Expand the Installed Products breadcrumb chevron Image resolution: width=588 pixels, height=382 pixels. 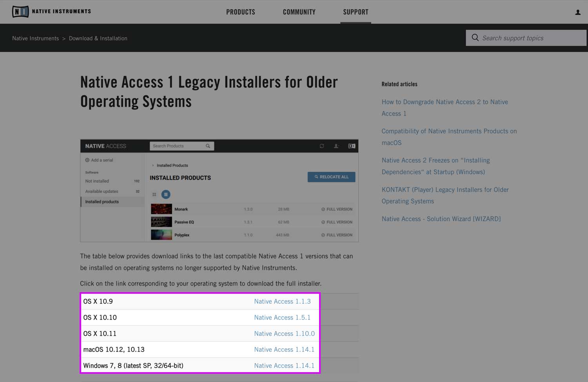tap(153, 165)
